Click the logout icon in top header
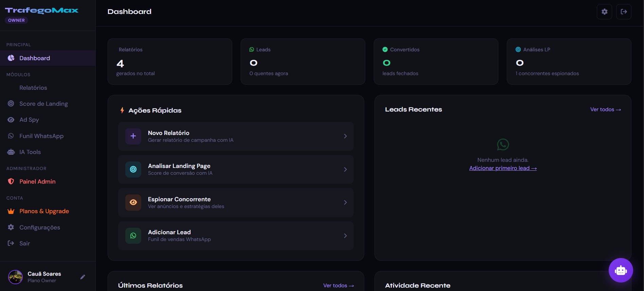644x291 pixels. point(624,12)
